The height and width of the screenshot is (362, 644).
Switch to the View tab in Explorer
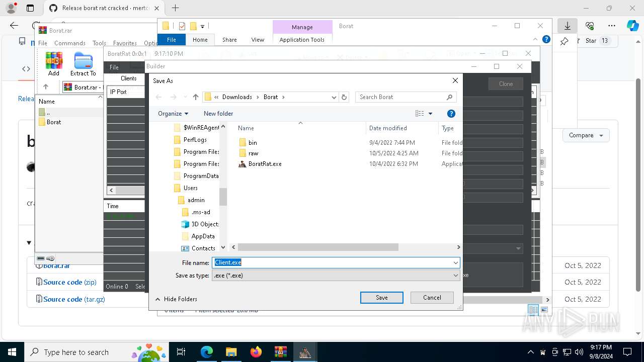tap(258, 40)
